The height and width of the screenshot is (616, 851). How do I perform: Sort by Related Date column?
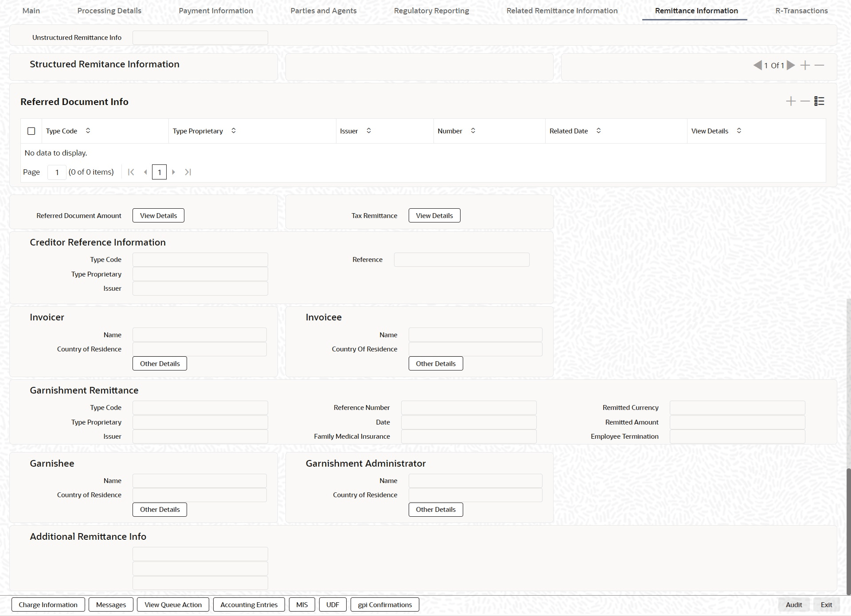tap(598, 131)
